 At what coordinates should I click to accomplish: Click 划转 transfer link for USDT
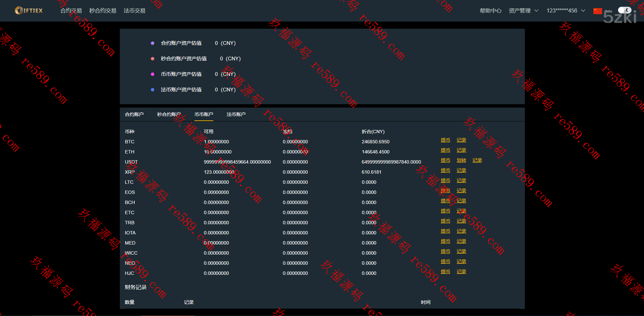(461, 161)
